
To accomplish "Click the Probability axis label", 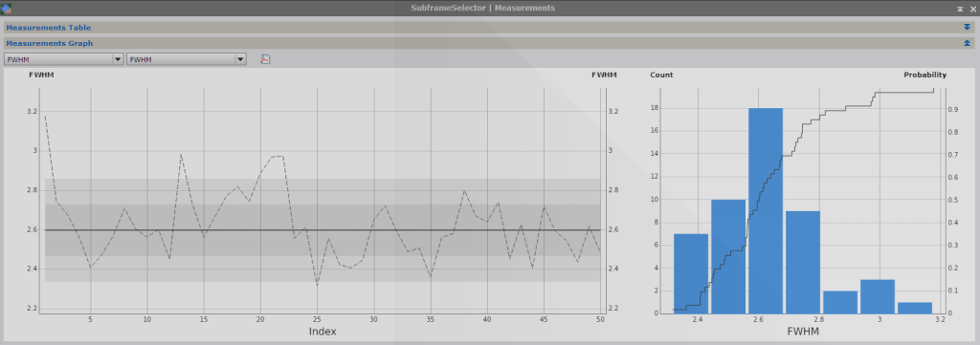I will 925,75.
